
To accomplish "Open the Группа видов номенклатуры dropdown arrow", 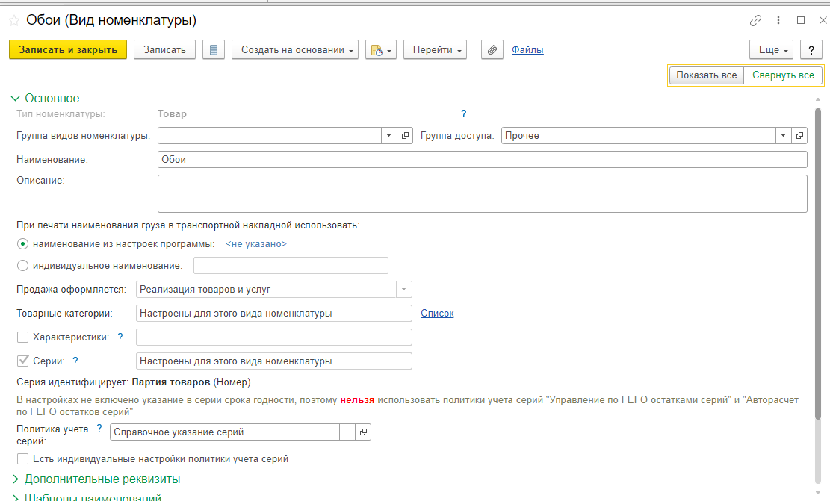I will [388, 136].
